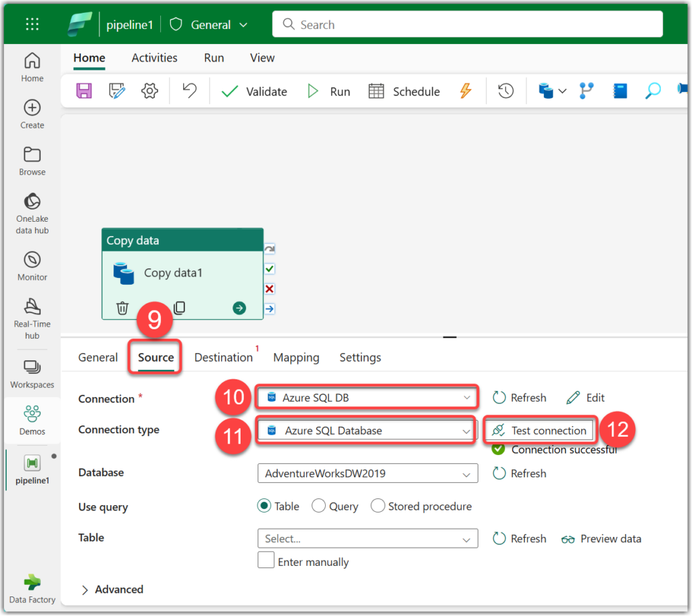Open the Demos workspace in sidebar
This screenshot has height=616, width=692.
click(x=32, y=421)
